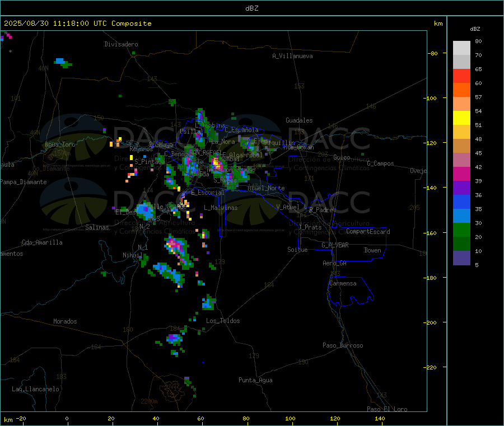Screen dimensions: 504x426
Task: Click the 60 dBZ orange color swatch
Action: tap(461, 90)
